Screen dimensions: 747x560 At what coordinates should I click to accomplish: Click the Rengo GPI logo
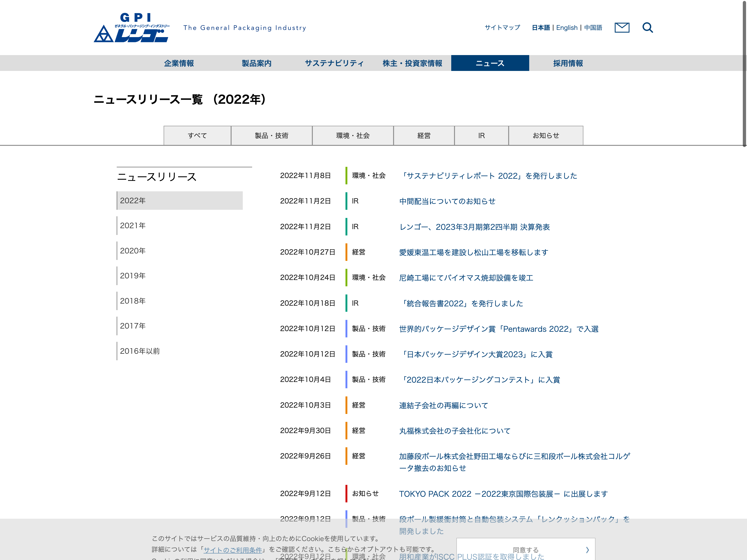click(x=132, y=28)
